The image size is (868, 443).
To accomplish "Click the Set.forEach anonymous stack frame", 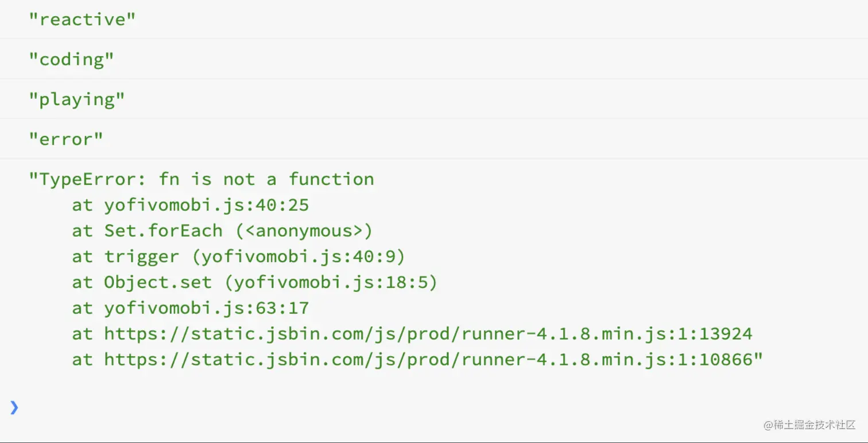I will click(x=238, y=231).
